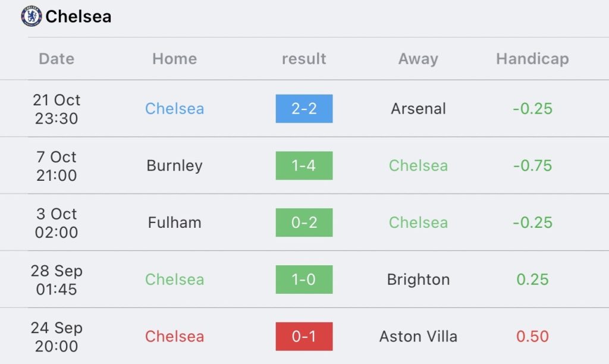Click the 21 Oct 23:30 match date
Image resolution: width=609 pixels, height=364 pixels.
pyautogui.click(x=56, y=109)
